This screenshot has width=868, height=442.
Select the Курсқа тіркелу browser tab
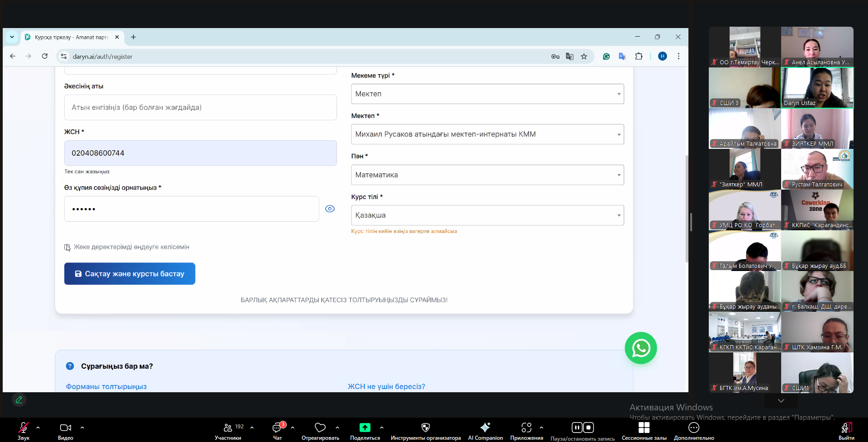click(x=71, y=37)
